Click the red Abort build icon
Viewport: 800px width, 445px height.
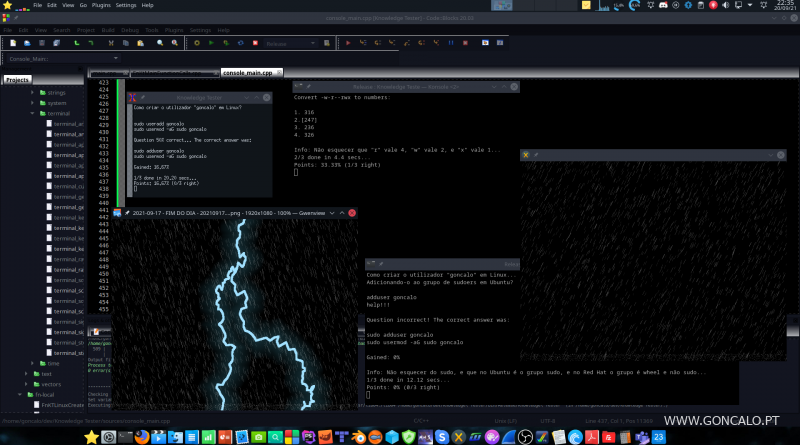tap(255, 43)
